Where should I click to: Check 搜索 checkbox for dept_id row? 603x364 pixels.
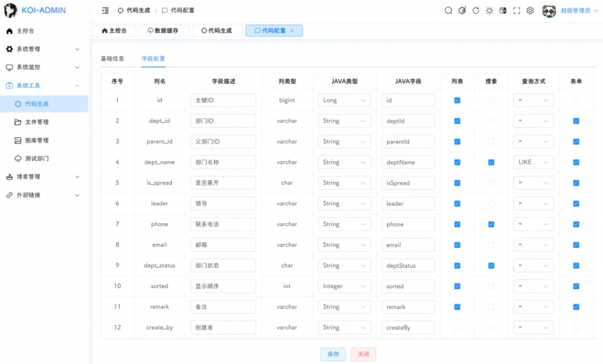pyautogui.click(x=491, y=121)
